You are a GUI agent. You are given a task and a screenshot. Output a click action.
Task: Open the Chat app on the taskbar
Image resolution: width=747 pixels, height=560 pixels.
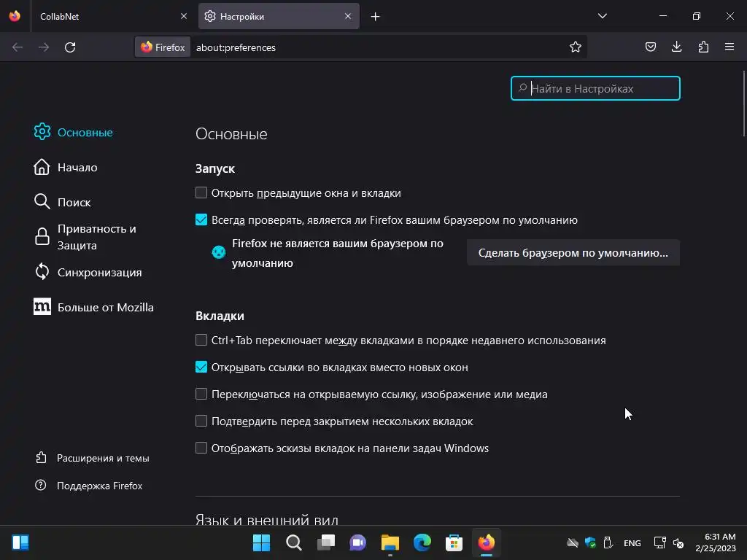coord(357,542)
